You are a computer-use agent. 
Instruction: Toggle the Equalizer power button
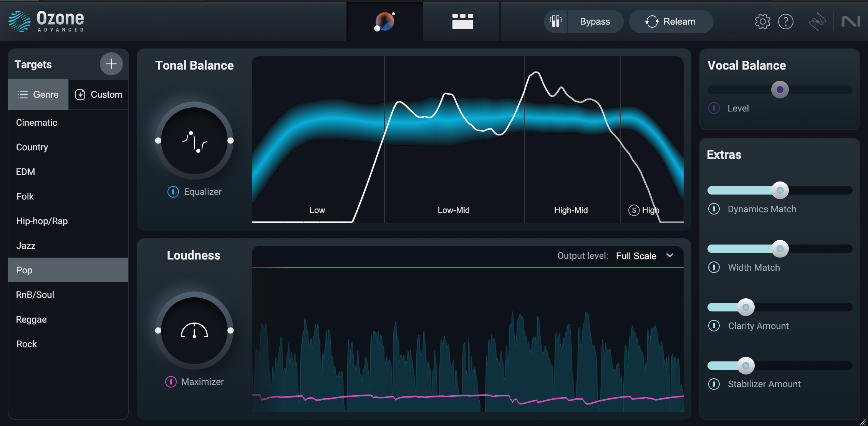point(173,192)
